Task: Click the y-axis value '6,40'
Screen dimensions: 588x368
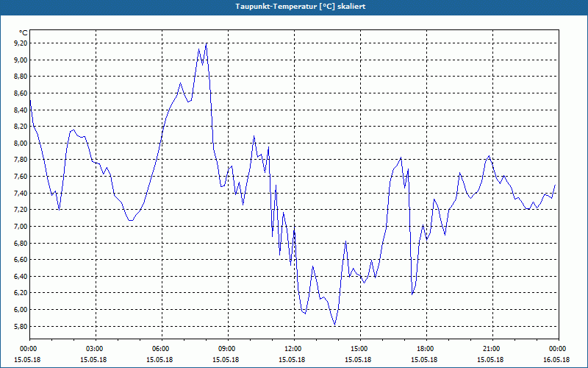Action: [21, 276]
